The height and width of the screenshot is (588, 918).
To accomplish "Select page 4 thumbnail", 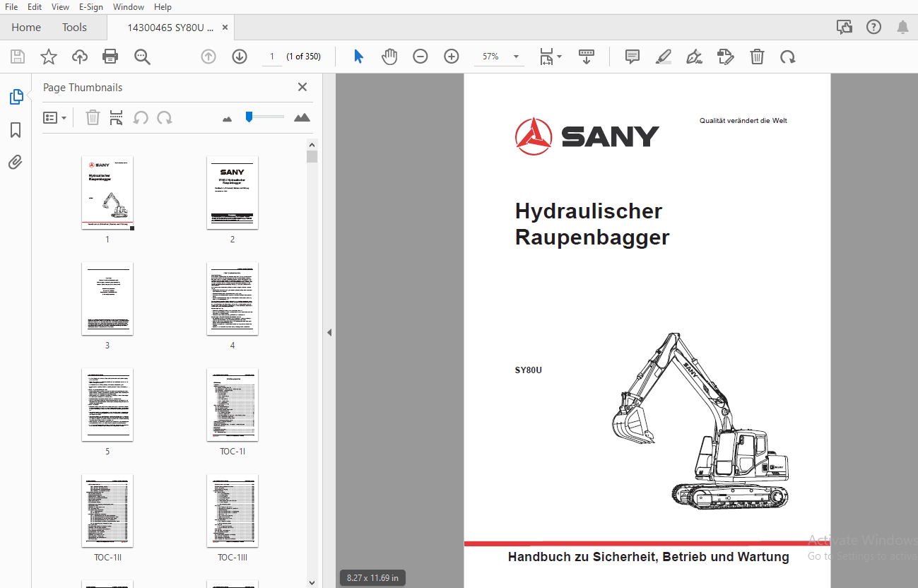I will pos(233,298).
